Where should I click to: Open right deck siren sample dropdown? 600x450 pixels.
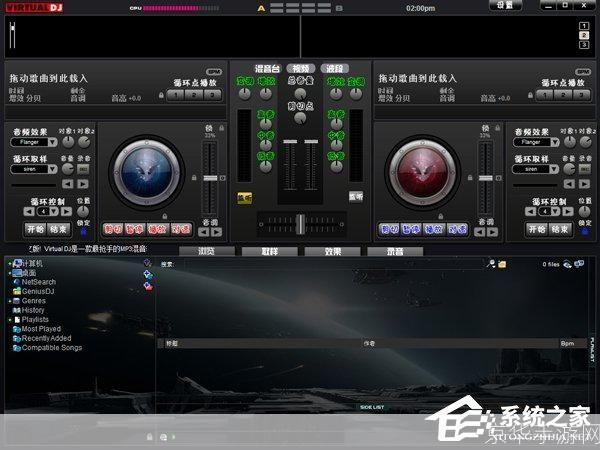[554, 169]
